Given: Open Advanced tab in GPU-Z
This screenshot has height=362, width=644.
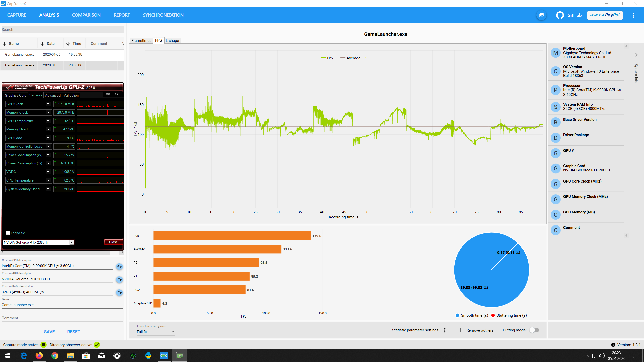Looking at the screenshot, I should coord(53,95).
